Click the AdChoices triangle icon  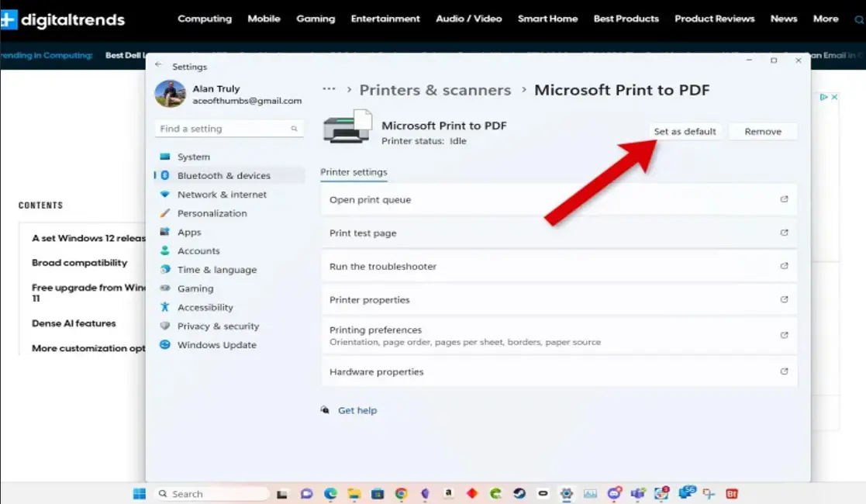pos(823,97)
